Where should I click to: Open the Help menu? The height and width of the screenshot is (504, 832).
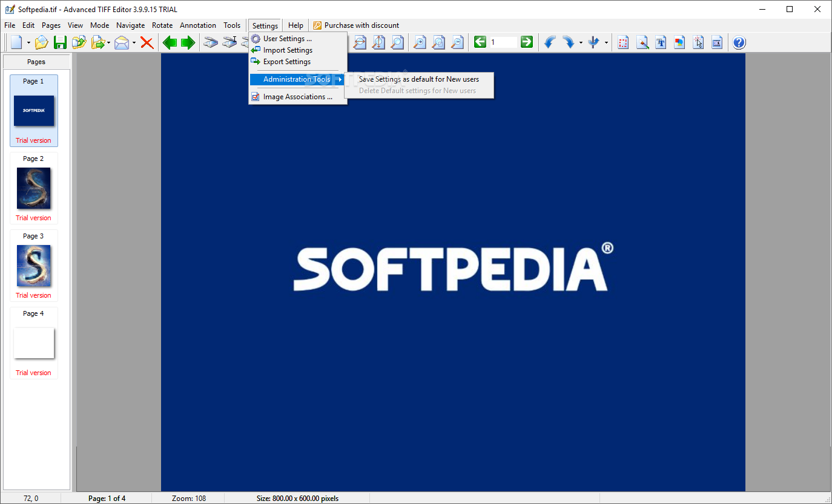click(x=295, y=25)
